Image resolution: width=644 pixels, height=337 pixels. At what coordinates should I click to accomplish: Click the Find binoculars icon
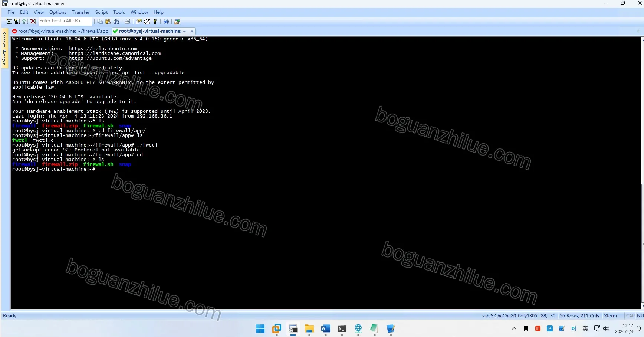tap(116, 22)
